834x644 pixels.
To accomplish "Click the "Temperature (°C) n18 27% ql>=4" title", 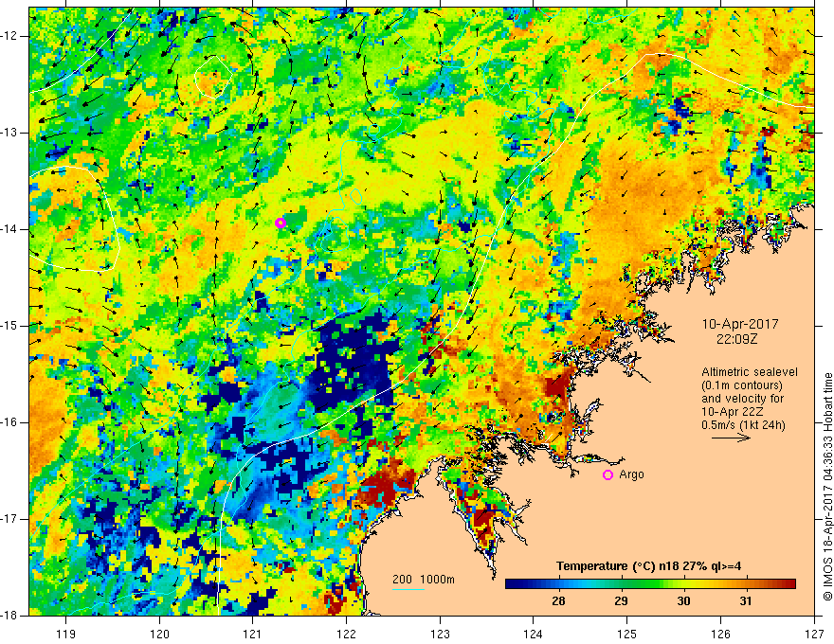I will (x=648, y=566).
